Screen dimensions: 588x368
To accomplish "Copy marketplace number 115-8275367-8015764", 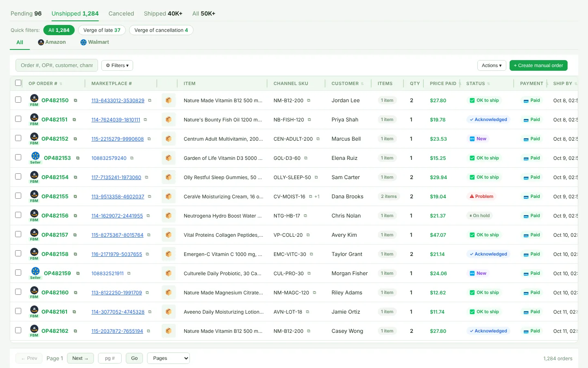I will pyautogui.click(x=149, y=235).
